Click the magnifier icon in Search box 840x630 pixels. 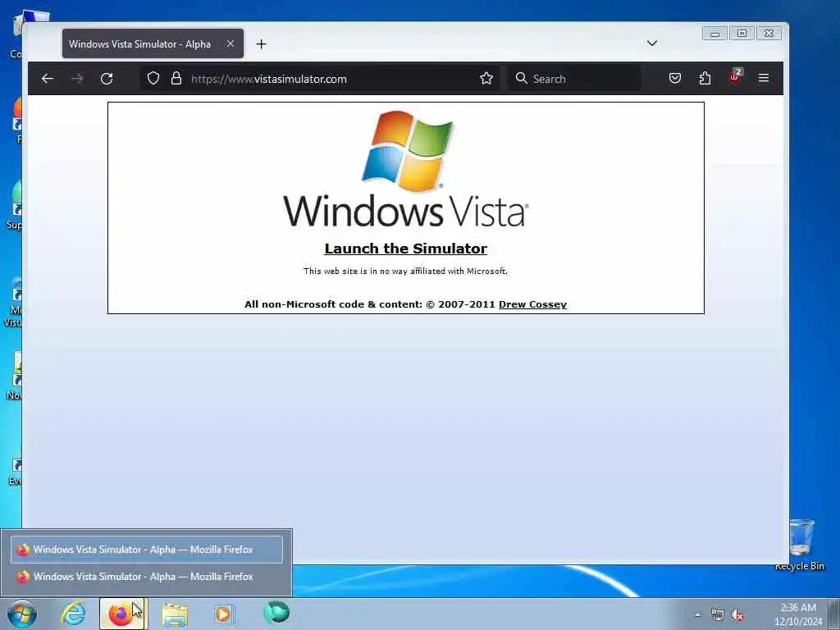[521, 78]
